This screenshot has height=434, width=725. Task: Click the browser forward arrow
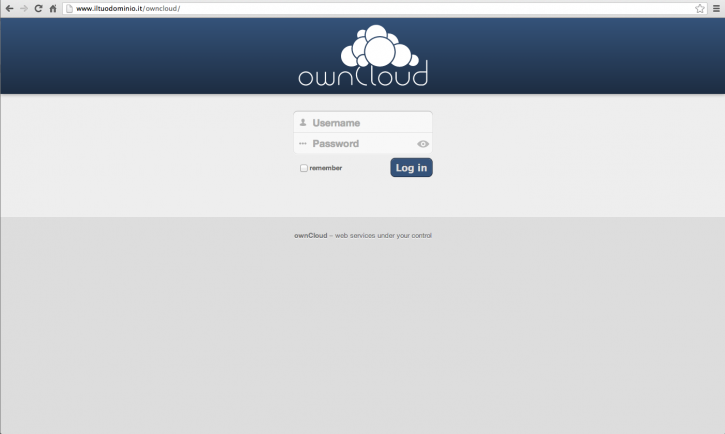24,8
